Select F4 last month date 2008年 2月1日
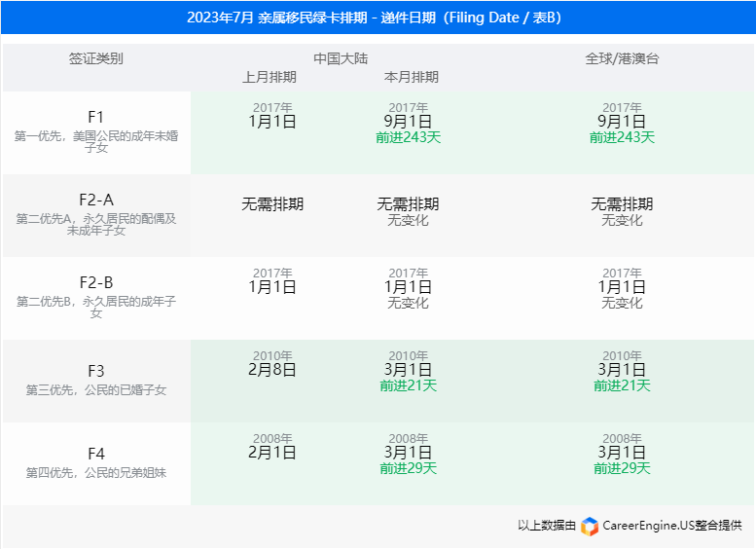Screen dimensions: 756x549 [272, 446]
